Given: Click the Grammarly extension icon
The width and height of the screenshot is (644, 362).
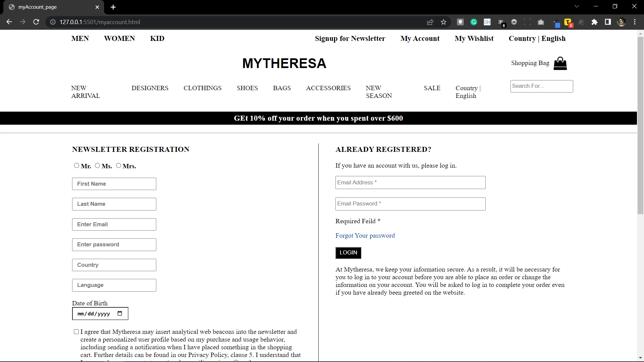Looking at the screenshot, I should 474,22.
